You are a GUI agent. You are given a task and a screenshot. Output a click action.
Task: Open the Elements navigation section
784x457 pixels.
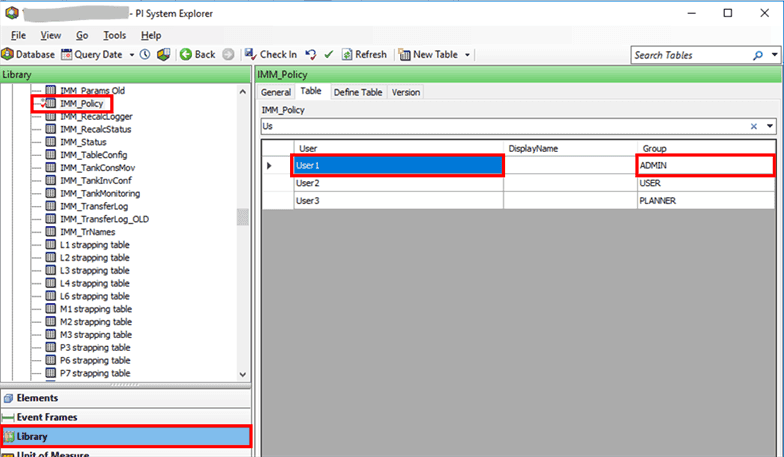[126, 398]
